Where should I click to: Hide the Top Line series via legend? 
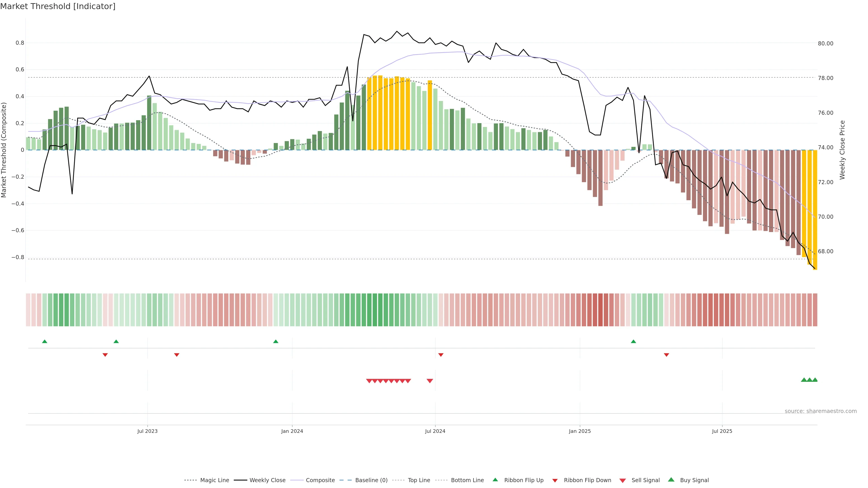tap(419, 480)
